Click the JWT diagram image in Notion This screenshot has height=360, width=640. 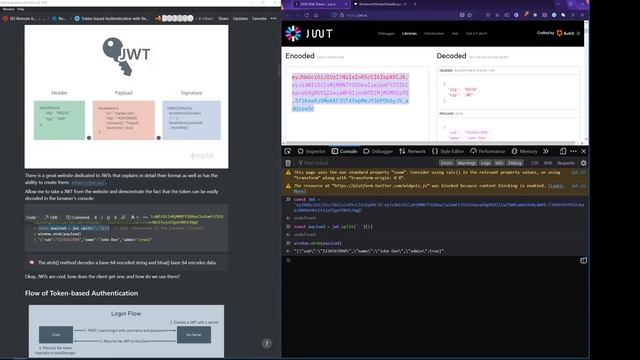[x=127, y=97]
